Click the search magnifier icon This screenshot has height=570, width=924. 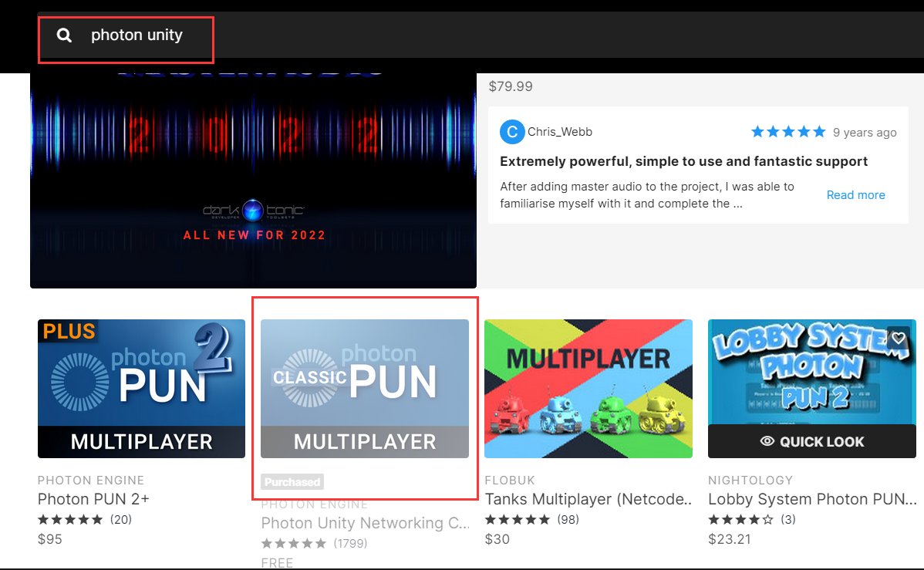click(64, 35)
